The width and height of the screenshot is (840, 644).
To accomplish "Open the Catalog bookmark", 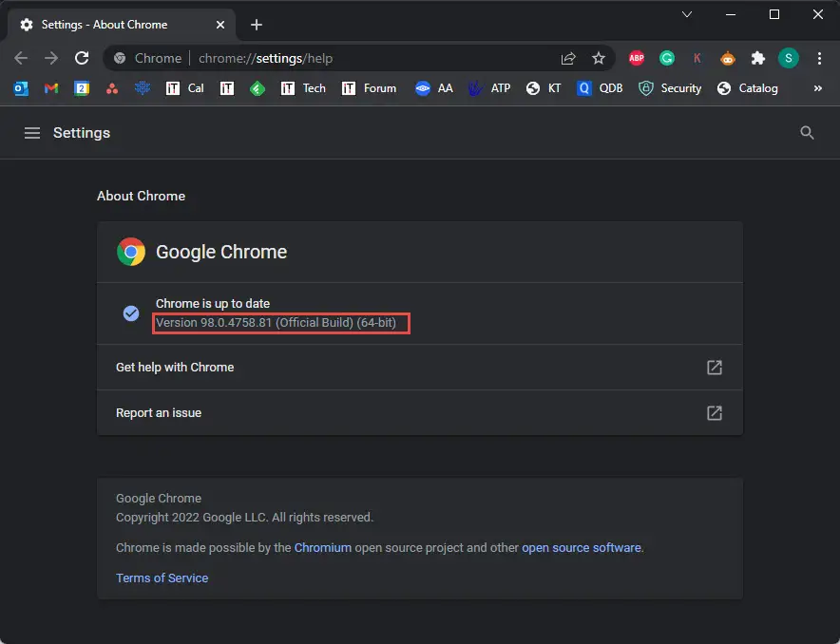I will 747,88.
